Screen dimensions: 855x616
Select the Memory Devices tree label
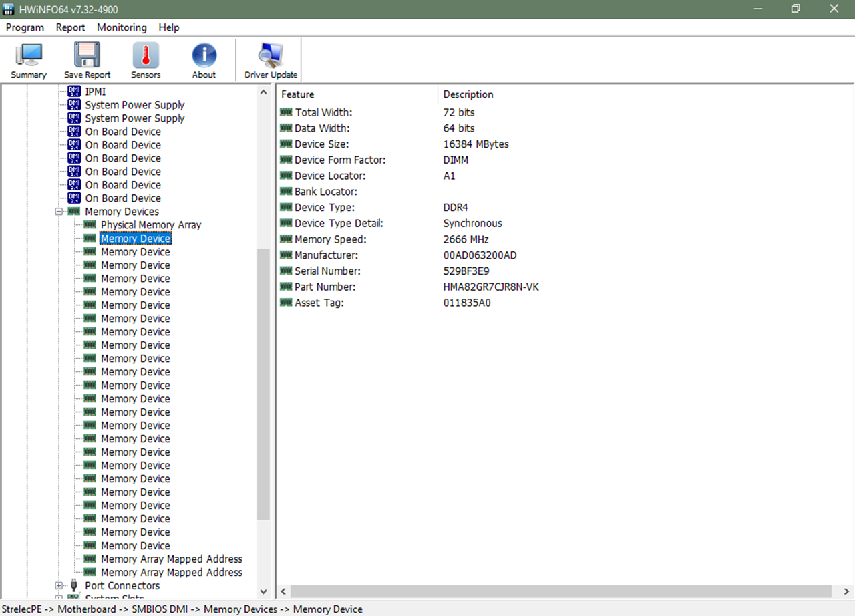122,212
